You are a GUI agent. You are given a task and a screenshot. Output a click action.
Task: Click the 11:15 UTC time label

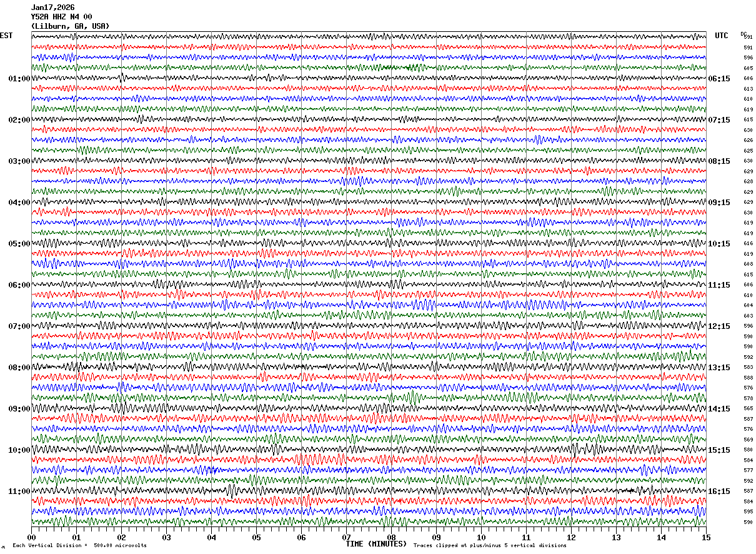[719, 285]
